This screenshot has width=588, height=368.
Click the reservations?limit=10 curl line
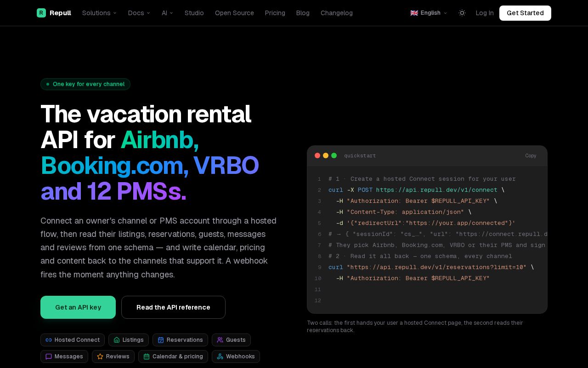coord(431,267)
